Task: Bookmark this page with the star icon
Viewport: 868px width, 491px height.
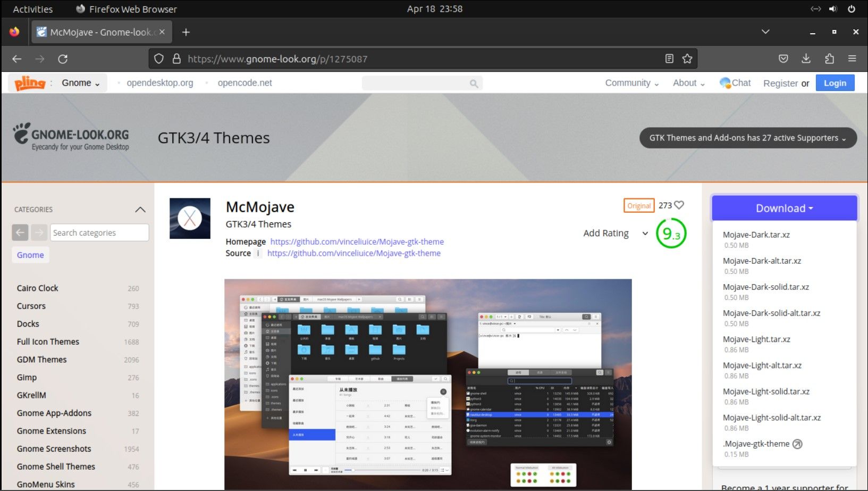Action: click(x=687, y=59)
